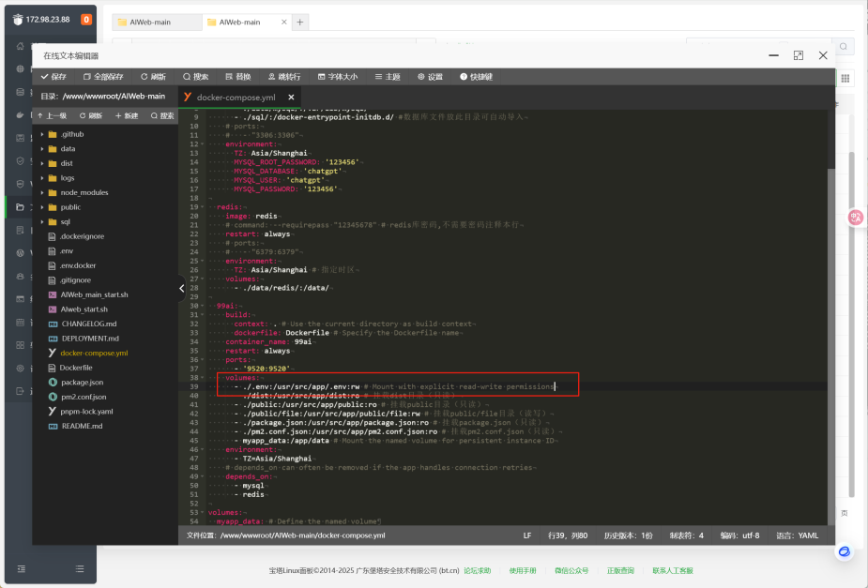Image resolution: width=868 pixels, height=588 pixels.
Task: Open the .env.docker file
Action: click(77, 265)
